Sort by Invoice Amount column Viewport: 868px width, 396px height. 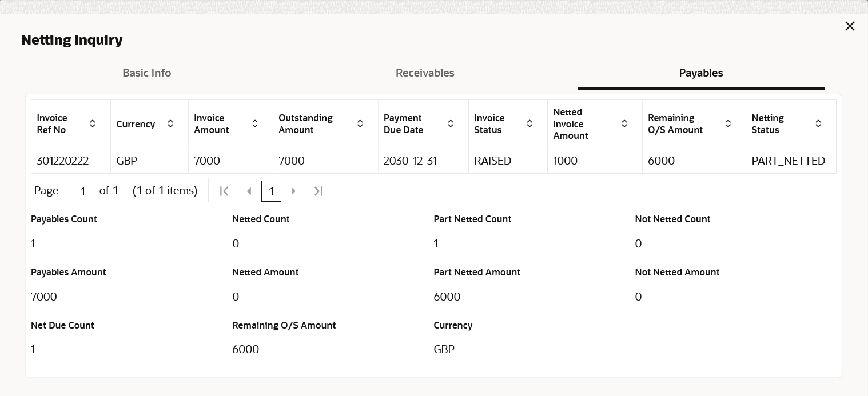pyautogui.click(x=255, y=123)
